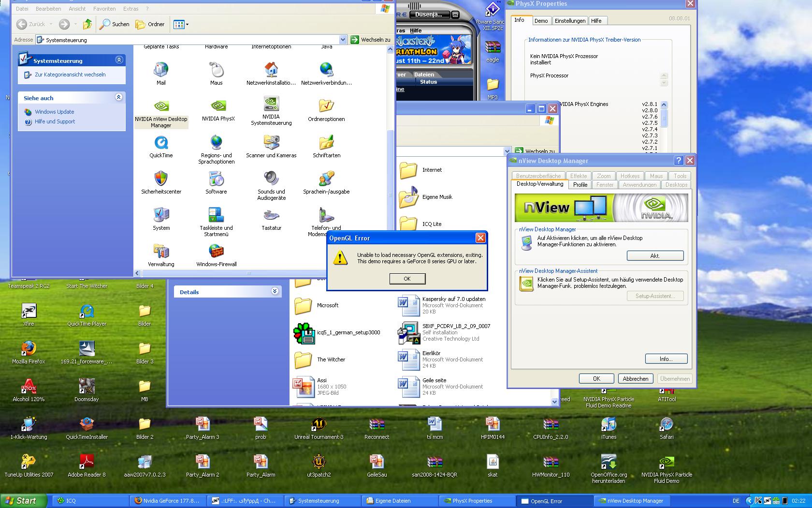
Task: Select the ATITool desktop shortcut
Action: [667, 396]
